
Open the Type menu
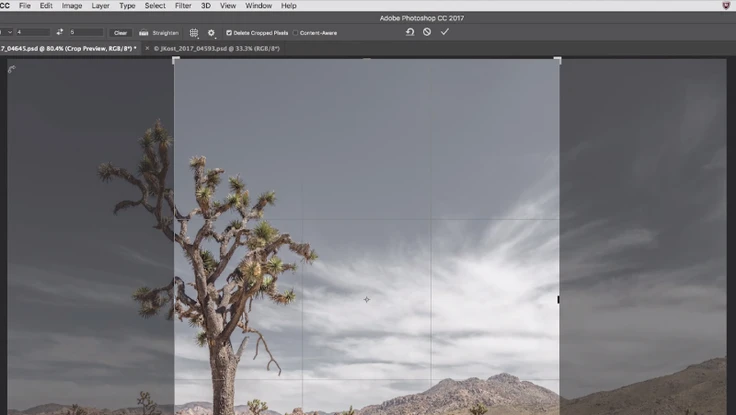coord(127,6)
